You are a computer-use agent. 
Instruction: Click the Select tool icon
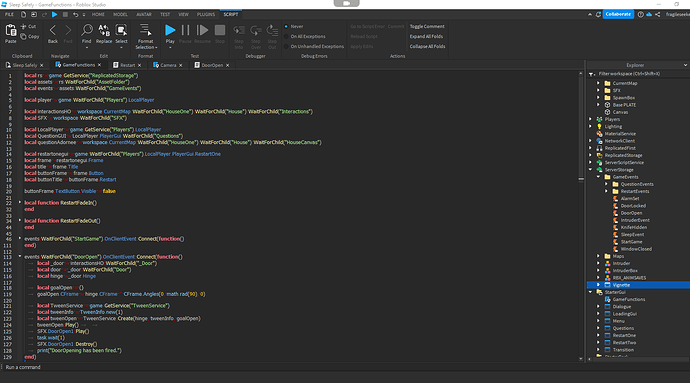pyautogui.click(x=121, y=30)
